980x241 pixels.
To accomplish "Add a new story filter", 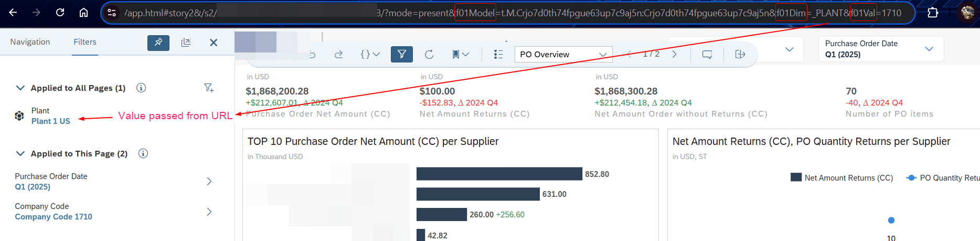I will click(209, 88).
